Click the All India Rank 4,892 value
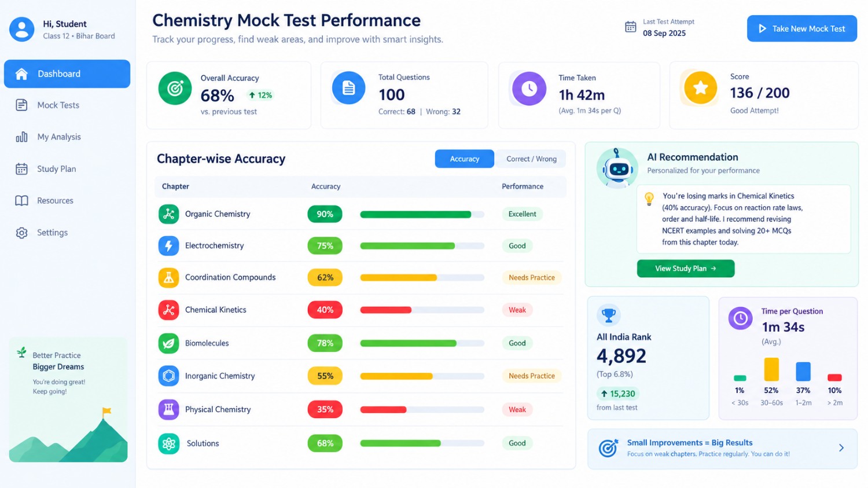This screenshot has width=868, height=488. (621, 355)
